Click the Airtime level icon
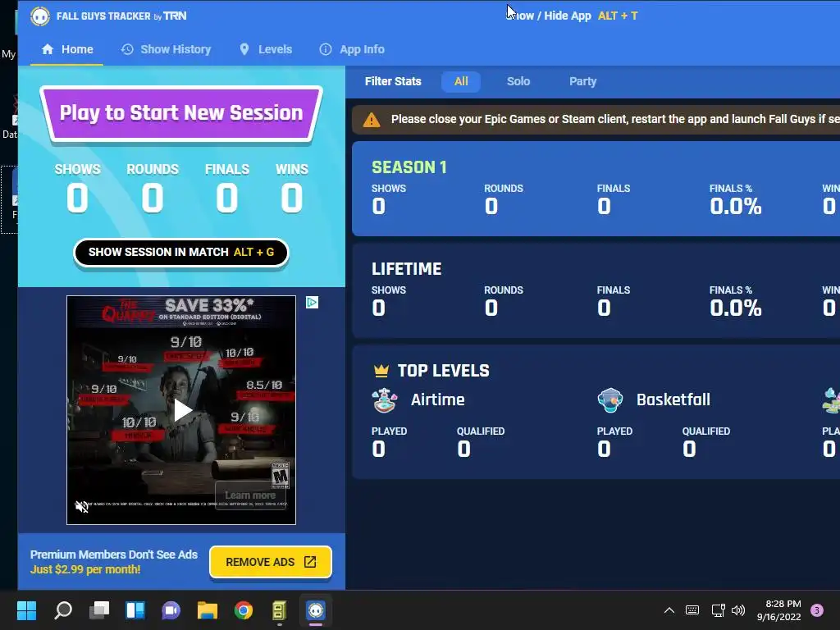 pyautogui.click(x=385, y=400)
